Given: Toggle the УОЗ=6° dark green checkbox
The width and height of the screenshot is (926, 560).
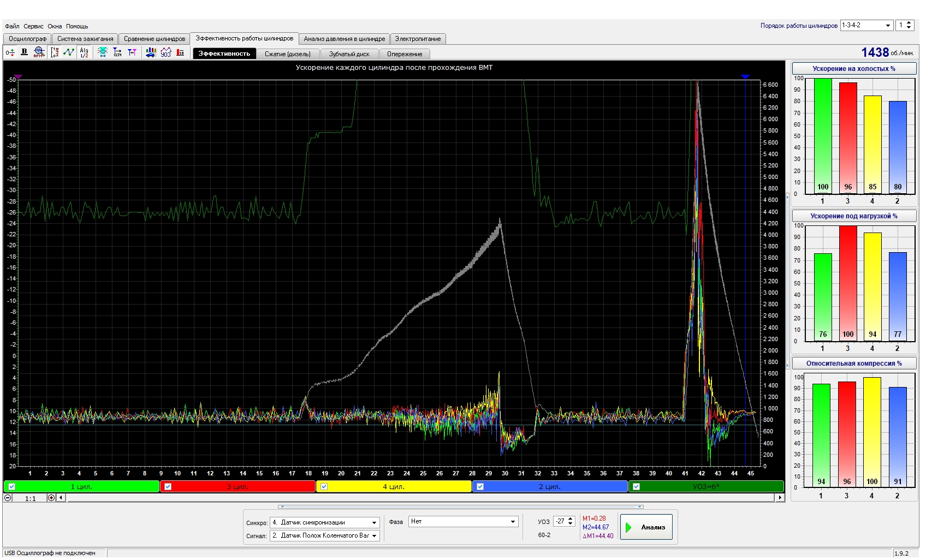Looking at the screenshot, I should point(637,487).
